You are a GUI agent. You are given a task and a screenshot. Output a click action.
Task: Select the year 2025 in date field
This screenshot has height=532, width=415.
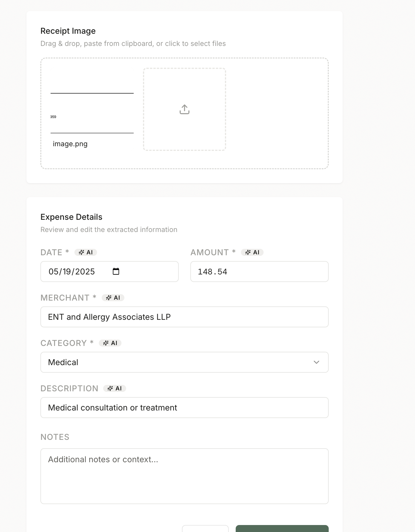click(85, 272)
